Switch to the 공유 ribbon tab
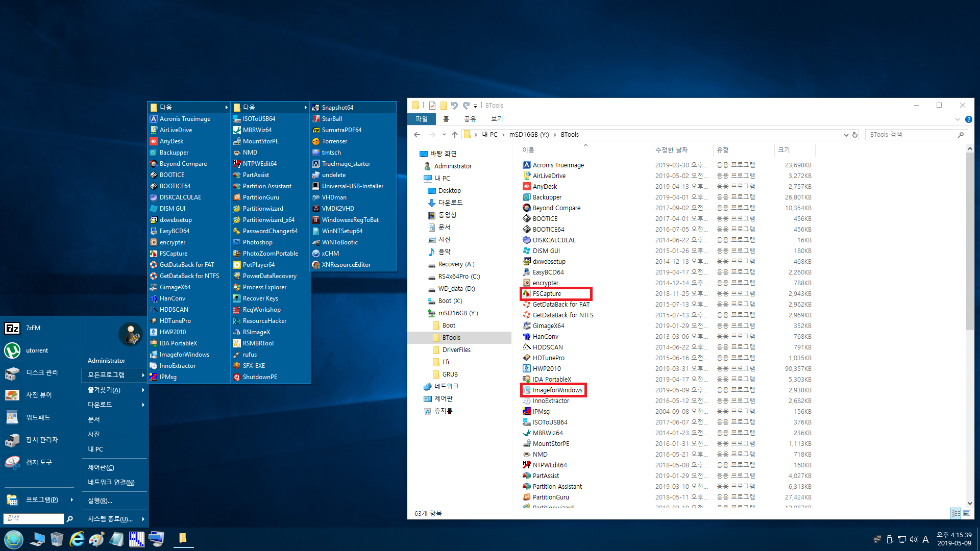 point(470,119)
